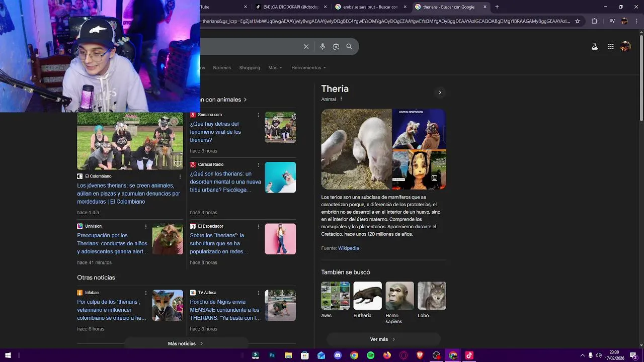644x362 pixels.
Task: Open El Colombiano 'Los jóvenes therians' article
Action: 129,194
